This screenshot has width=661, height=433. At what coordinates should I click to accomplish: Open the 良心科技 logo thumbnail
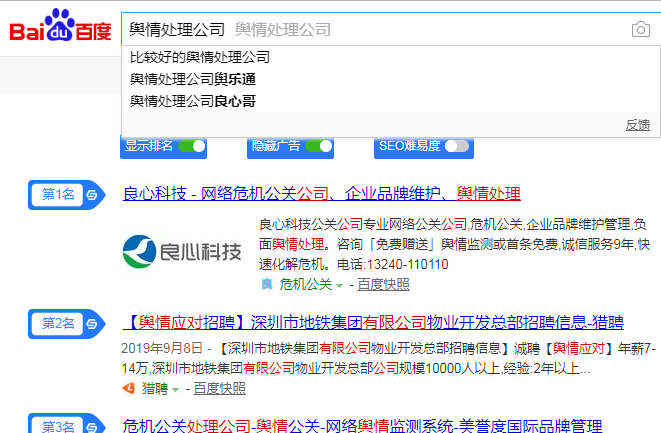182,252
